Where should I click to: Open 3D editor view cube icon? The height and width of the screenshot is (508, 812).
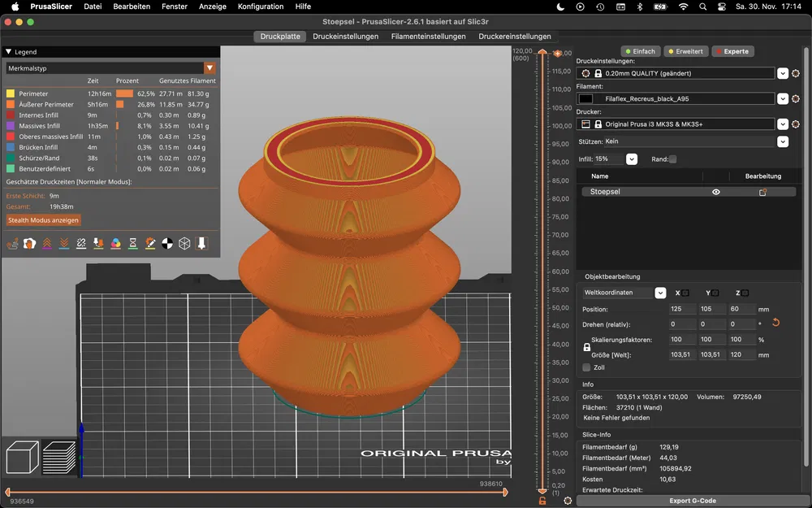22,458
